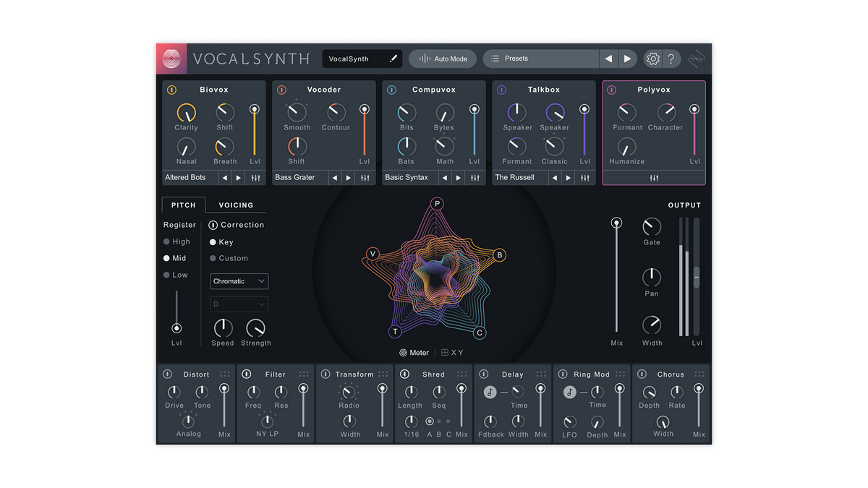Switch visualizer to XY view
The height and width of the screenshot is (488, 868).
click(x=452, y=353)
